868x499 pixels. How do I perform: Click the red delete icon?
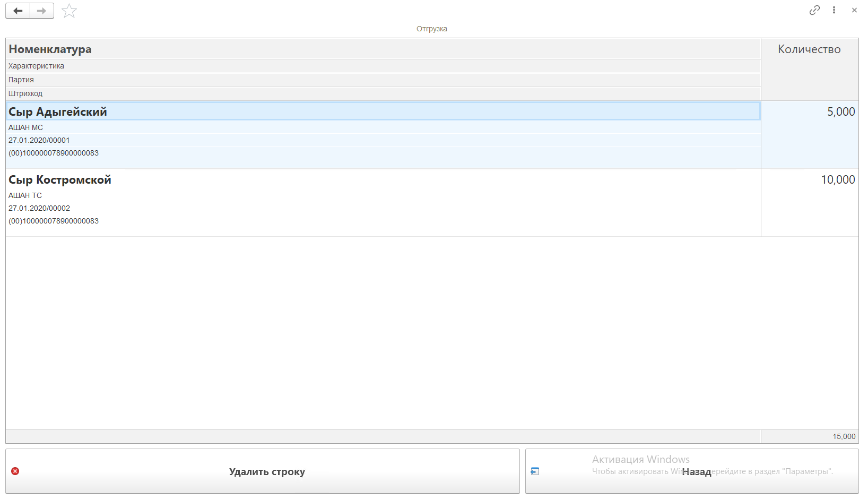(x=15, y=471)
